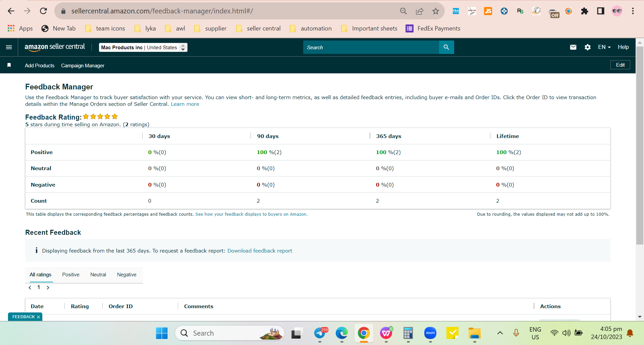Viewport: 644px width, 345px height.
Task: Open the Chrome profile avatar
Action: pyautogui.click(x=617, y=11)
